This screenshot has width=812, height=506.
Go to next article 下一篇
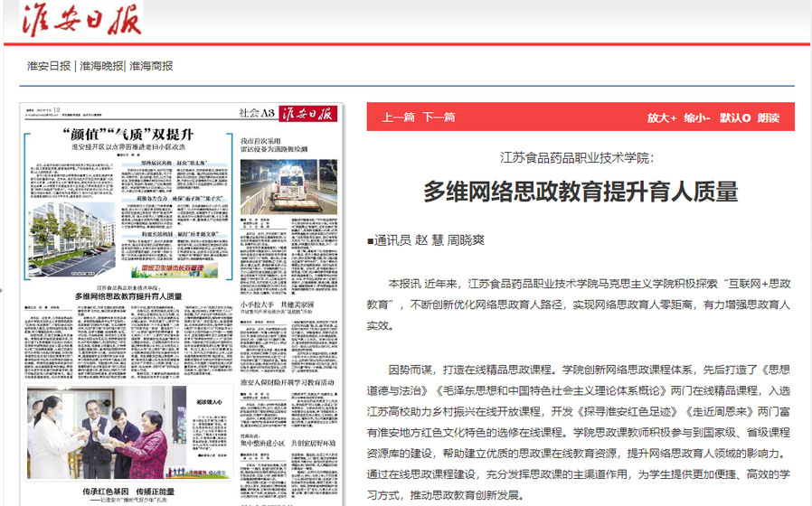tap(439, 117)
